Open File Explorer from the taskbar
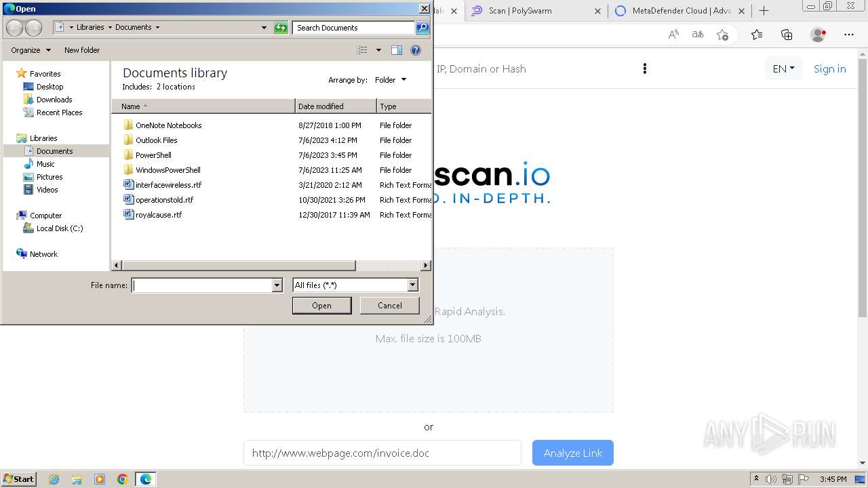 click(77, 479)
